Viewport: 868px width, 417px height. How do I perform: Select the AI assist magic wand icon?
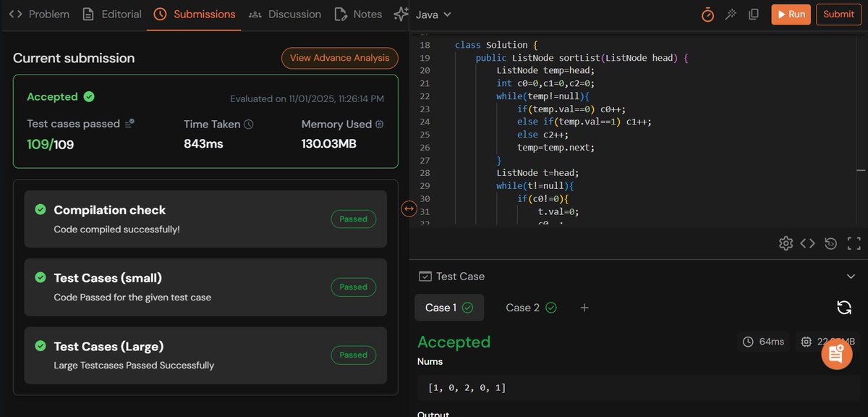(730, 14)
